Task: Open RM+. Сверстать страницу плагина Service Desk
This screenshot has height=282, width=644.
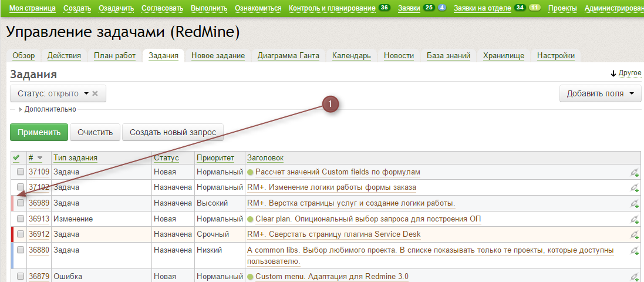Action: 334,234
